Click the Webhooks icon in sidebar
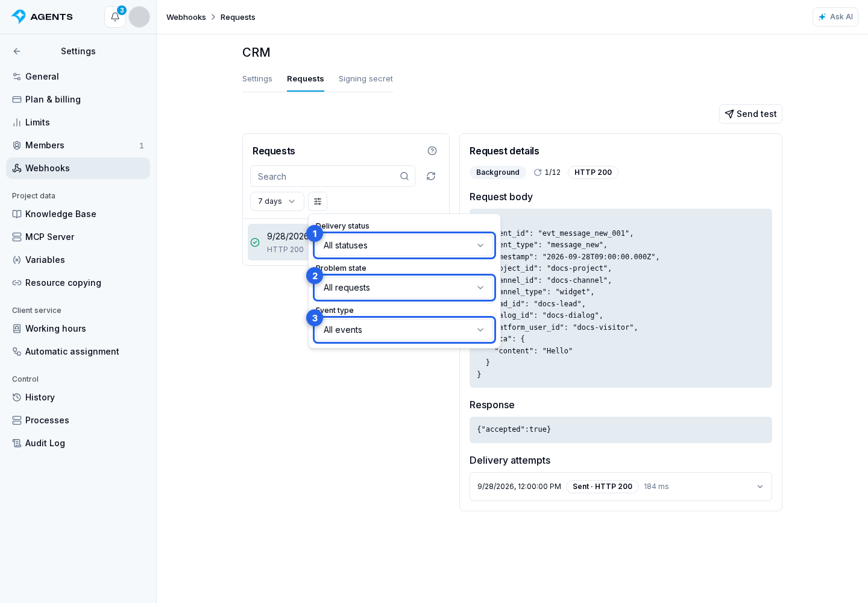Image resolution: width=868 pixels, height=603 pixels. 17,168
